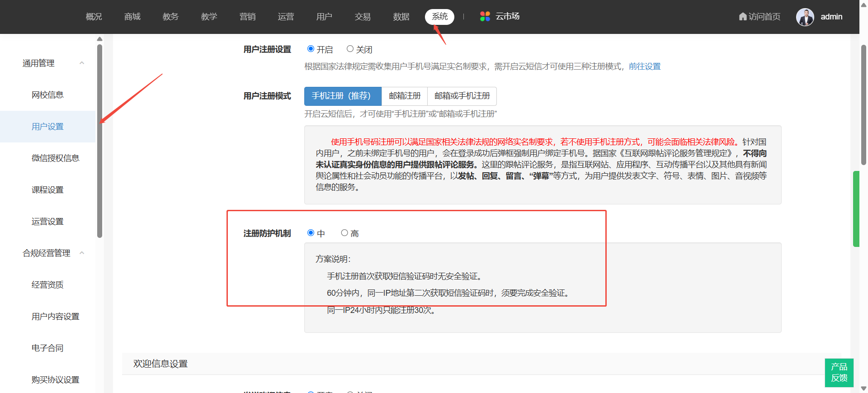
Task: Click sidebar scroll-up arrow
Action: point(99,39)
